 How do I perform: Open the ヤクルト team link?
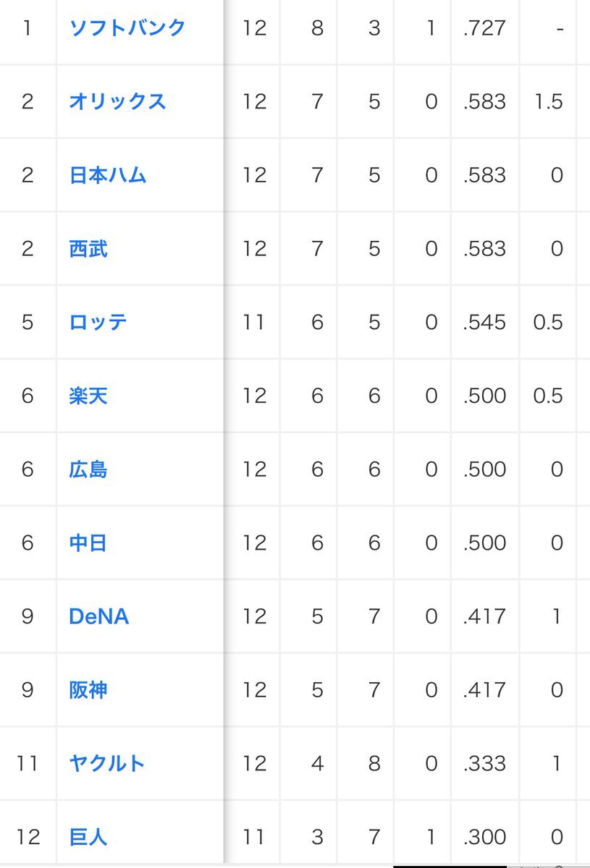click(x=107, y=763)
